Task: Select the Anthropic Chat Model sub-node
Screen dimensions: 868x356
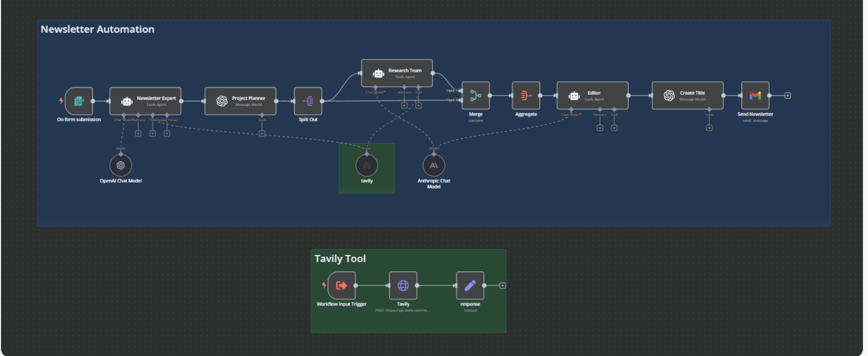Action: [434, 165]
